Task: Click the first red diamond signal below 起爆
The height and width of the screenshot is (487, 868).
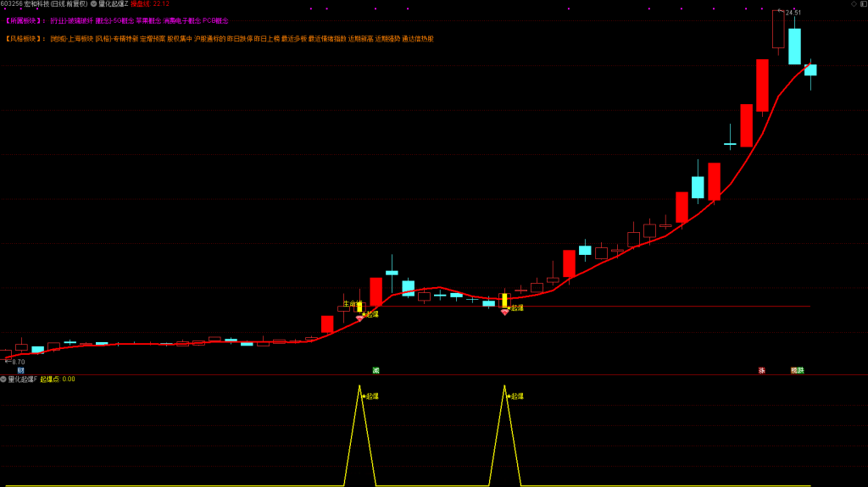Action: pos(359,319)
